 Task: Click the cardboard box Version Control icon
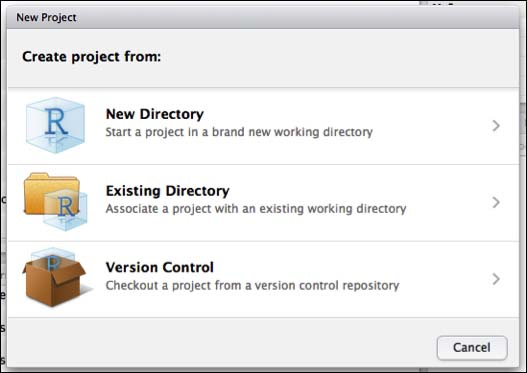pyautogui.click(x=55, y=278)
